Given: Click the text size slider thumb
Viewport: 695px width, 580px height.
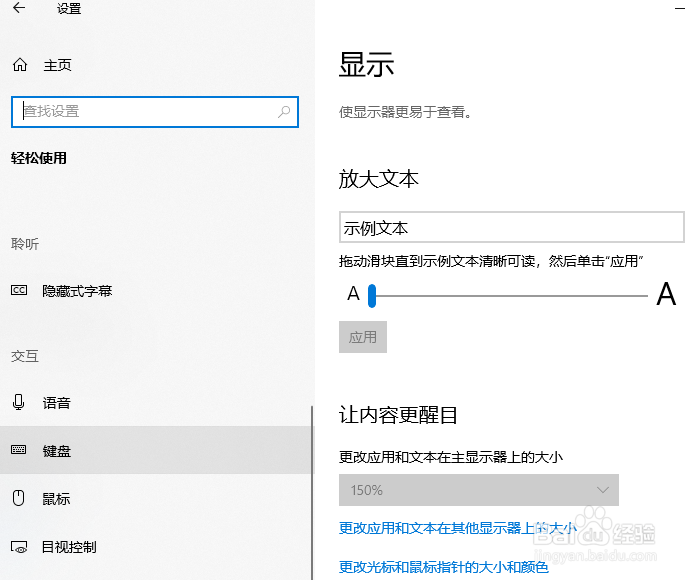Looking at the screenshot, I should [x=372, y=296].
